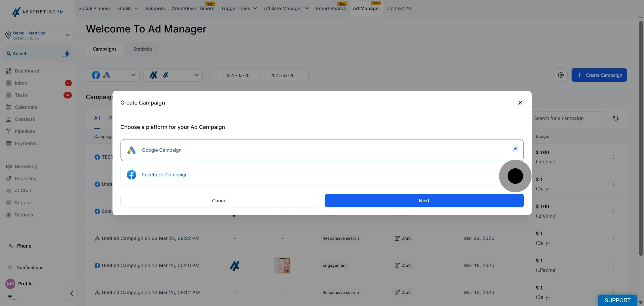Collapse the sidebar with the left arrow
Viewport: 644px width, 306px height.
(x=72, y=293)
